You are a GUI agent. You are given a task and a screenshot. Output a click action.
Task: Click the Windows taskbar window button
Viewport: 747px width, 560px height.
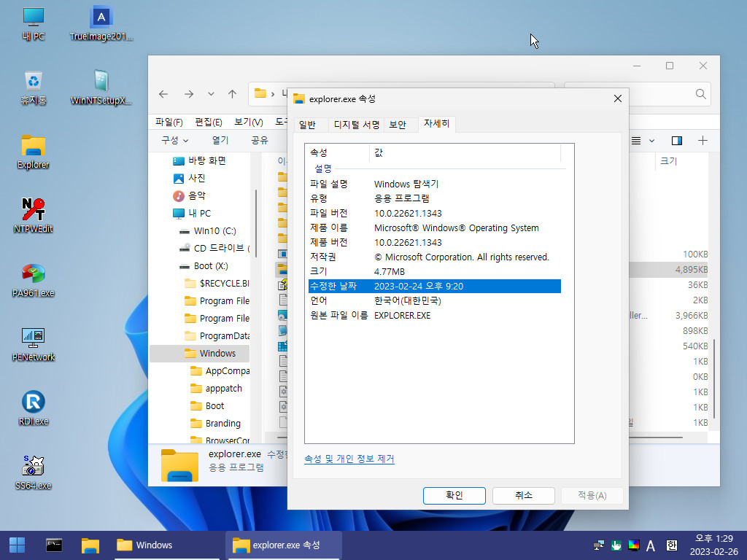(166, 545)
